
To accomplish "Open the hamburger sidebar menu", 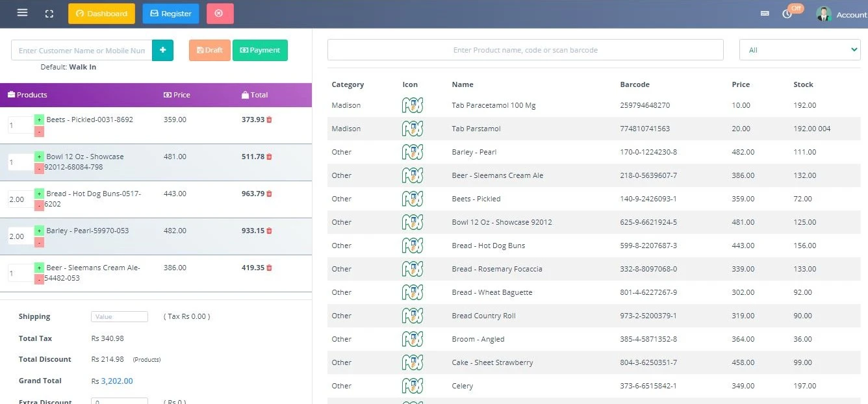I will click(23, 13).
